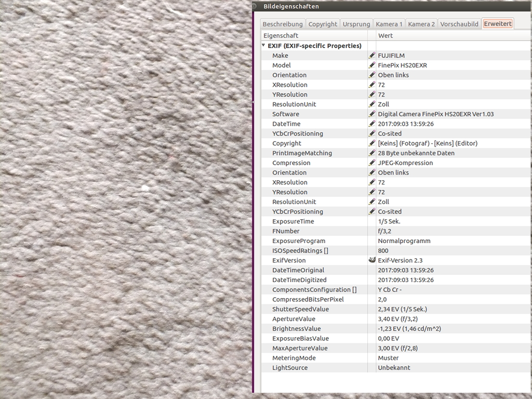Click the pencil icon next to PrintImageMatching value
Screen dimensions: 532x399
tap(371, 153)
